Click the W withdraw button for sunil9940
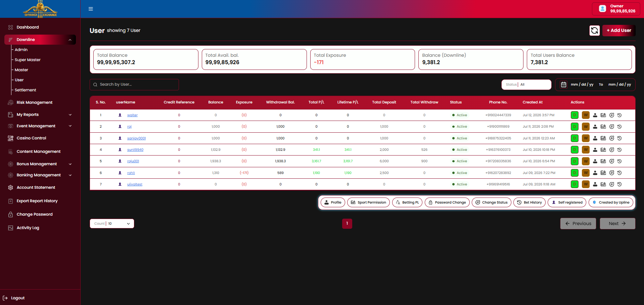 tap(586, 149)
